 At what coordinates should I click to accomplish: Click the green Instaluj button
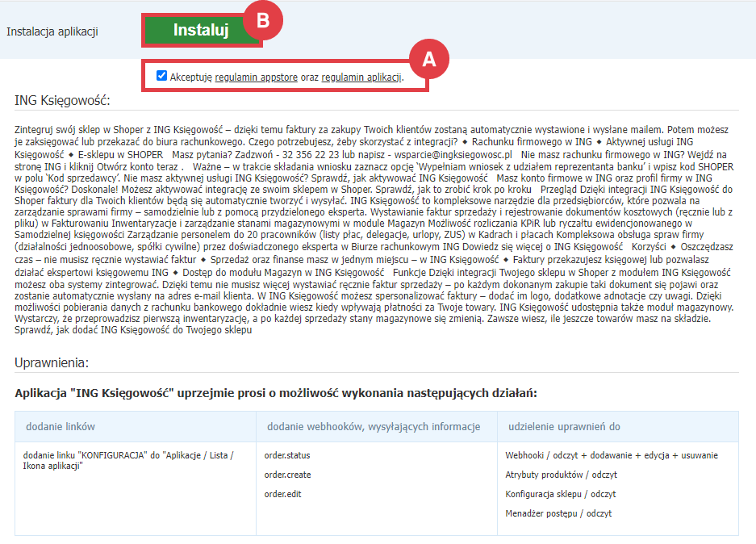tap(201, 31)
